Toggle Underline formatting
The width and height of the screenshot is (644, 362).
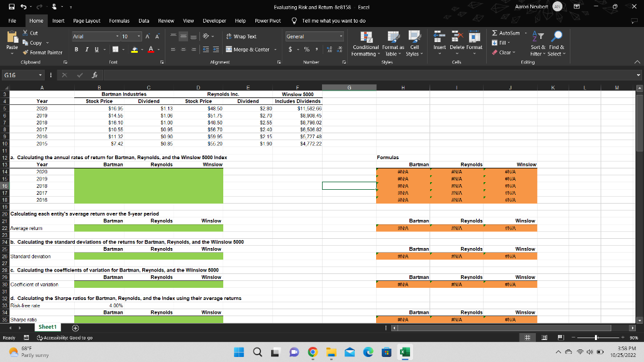[96, 49]
